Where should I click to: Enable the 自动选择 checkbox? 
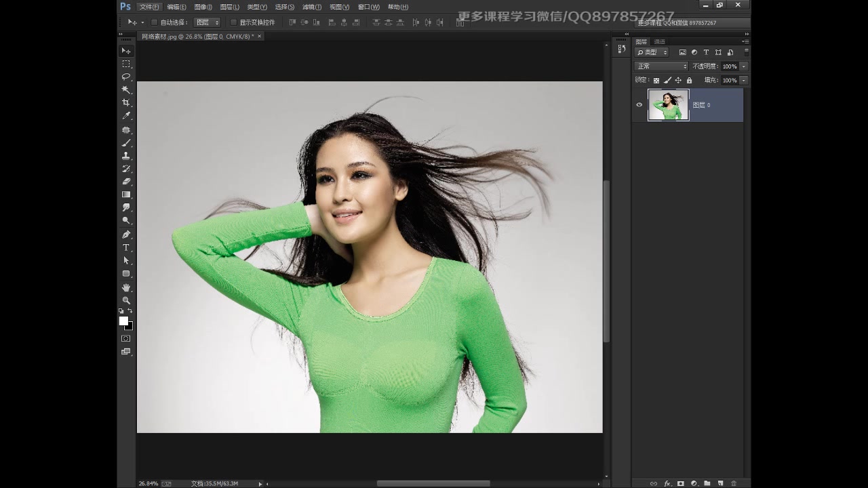click(x=154, y=22)
